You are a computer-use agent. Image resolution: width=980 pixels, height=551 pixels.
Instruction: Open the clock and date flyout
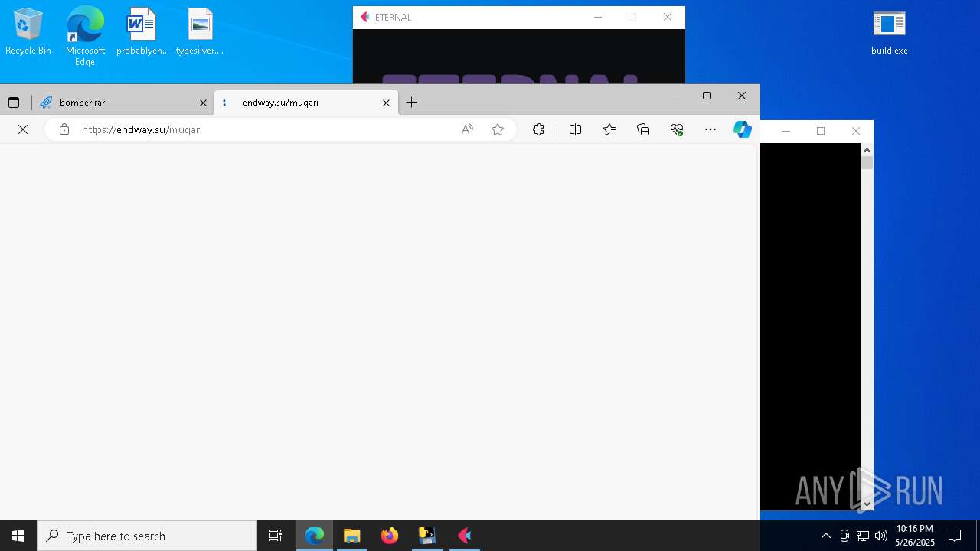914,536
